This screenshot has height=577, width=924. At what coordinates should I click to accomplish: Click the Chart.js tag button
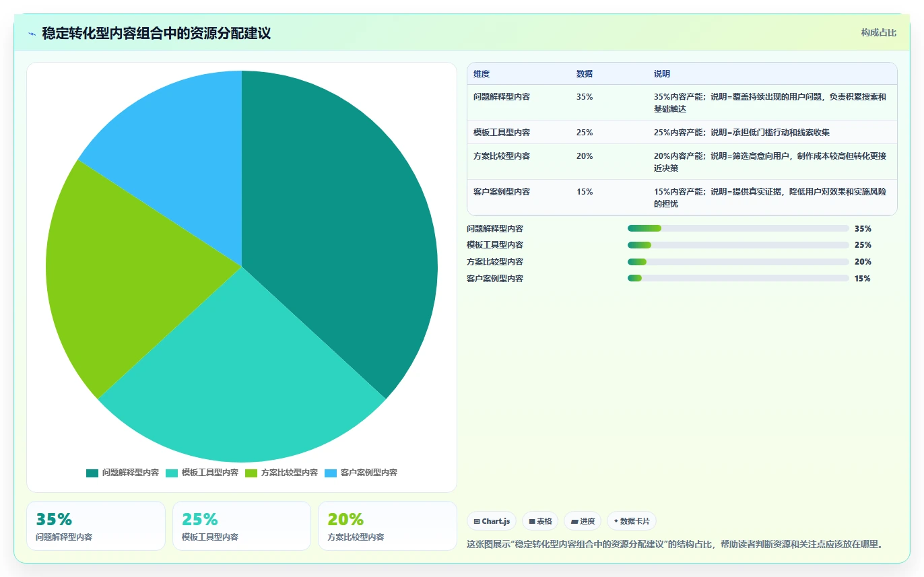coord(492,521)
